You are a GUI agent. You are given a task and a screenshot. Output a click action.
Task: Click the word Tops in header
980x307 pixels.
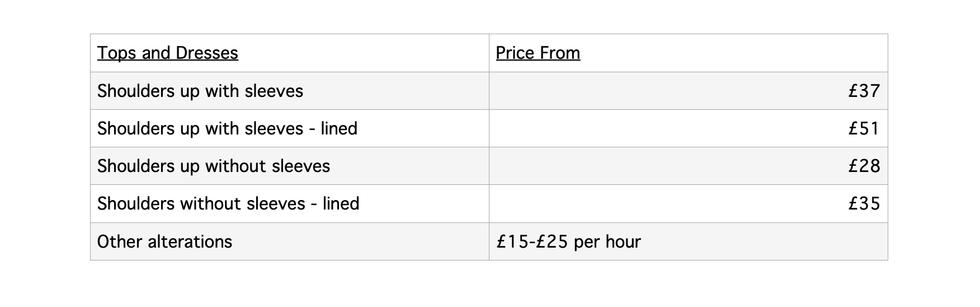pos(117,54)
